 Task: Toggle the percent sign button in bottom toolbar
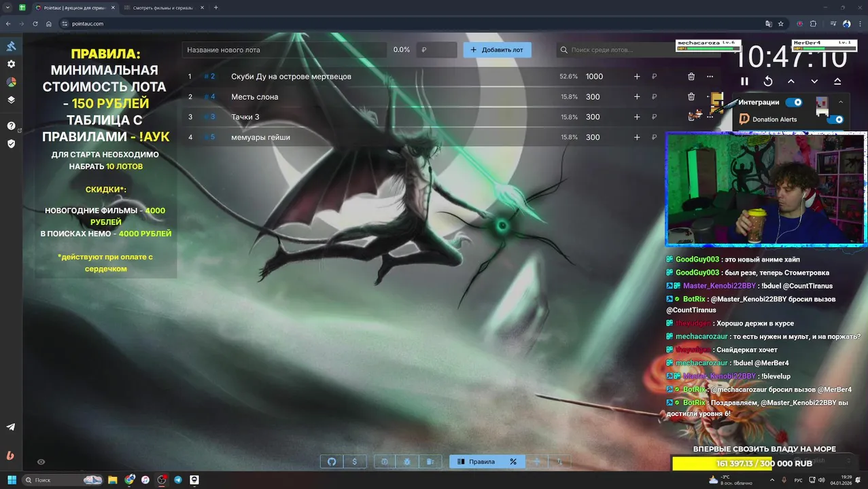click(x=513, y=462)
